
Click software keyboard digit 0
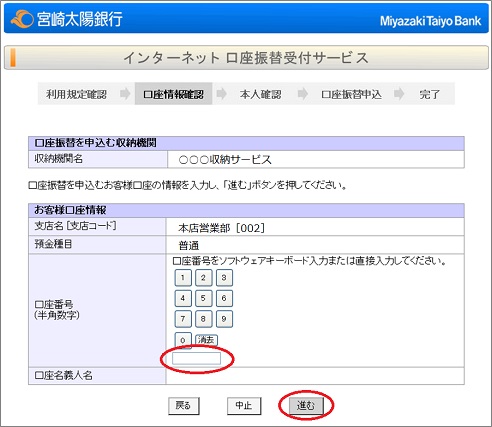pyautogui.click(x=183, y=340)
